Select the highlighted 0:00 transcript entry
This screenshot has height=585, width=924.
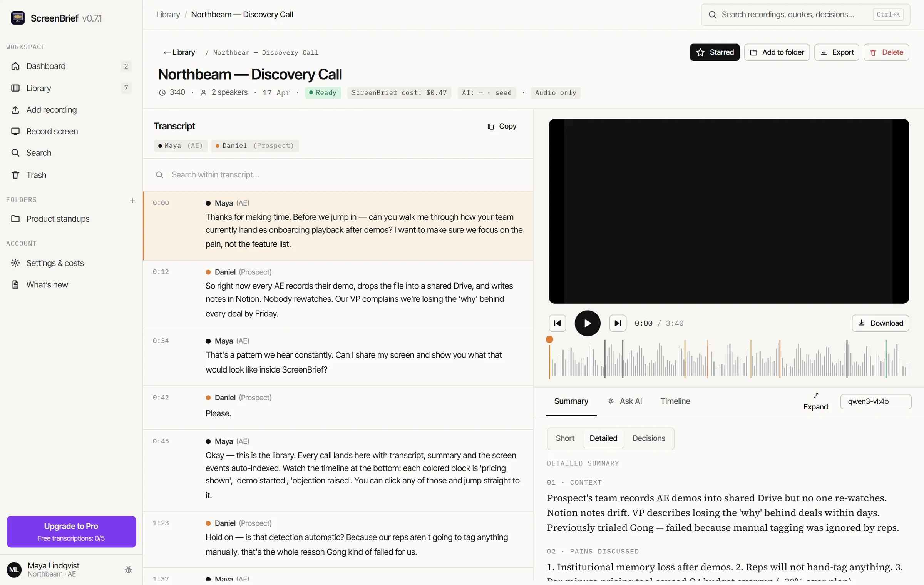pyautogui.click(x=338, y=226)
